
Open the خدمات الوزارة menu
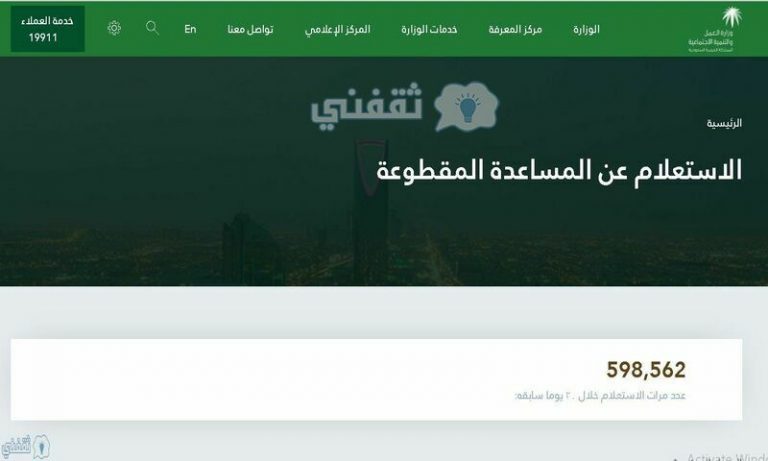tap(429, 29)
